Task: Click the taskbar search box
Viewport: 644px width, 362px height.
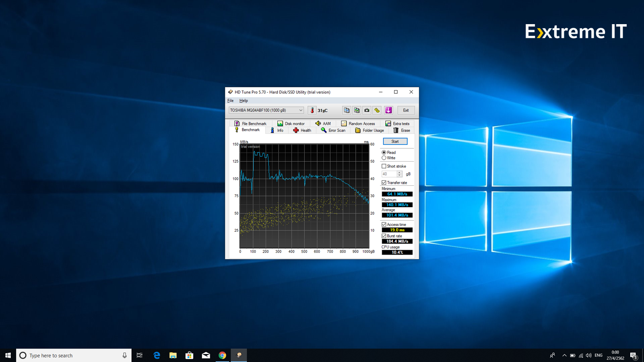Action: (74, 355)
